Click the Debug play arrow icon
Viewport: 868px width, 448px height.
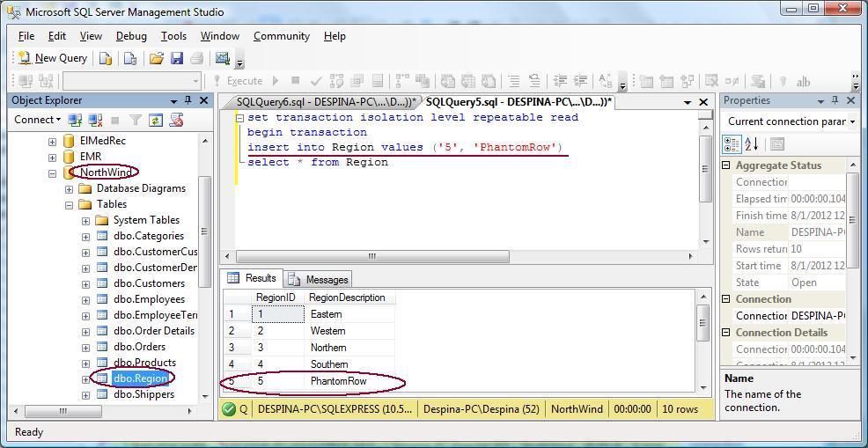tap(276, 81)
